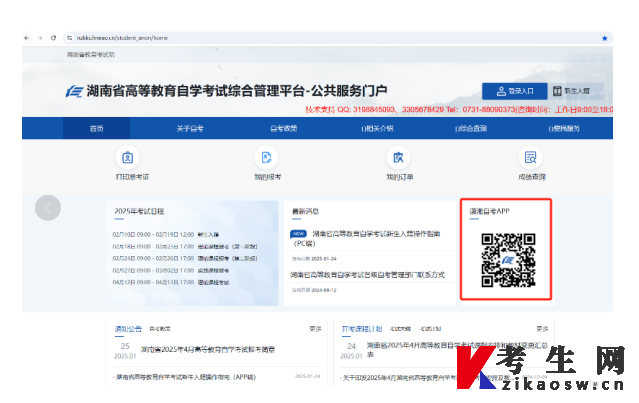Viewport: 639px width, 403px height.
Task: Select the 考试大纲 tab
Action: tap(400, 329)
